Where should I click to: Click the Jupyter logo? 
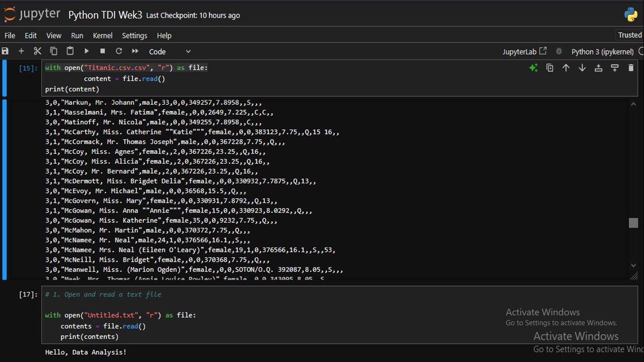click(x=32, y=14)
